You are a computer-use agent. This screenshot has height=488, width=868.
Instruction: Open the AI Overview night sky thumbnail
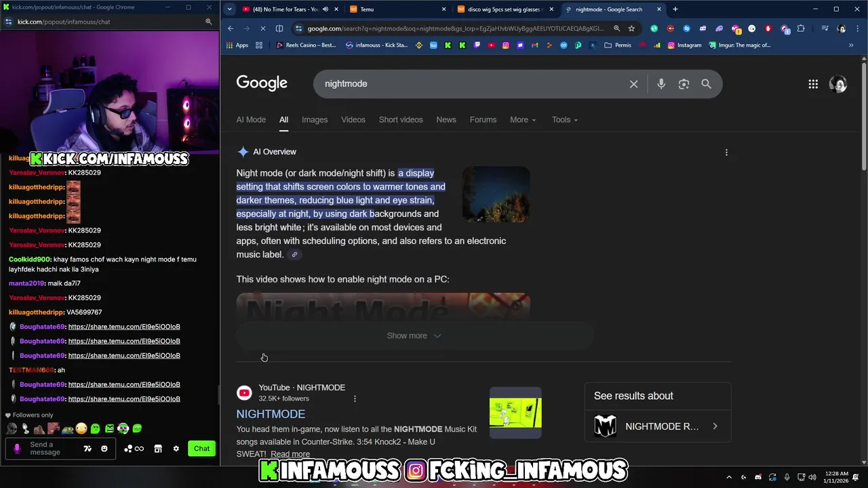496,195
